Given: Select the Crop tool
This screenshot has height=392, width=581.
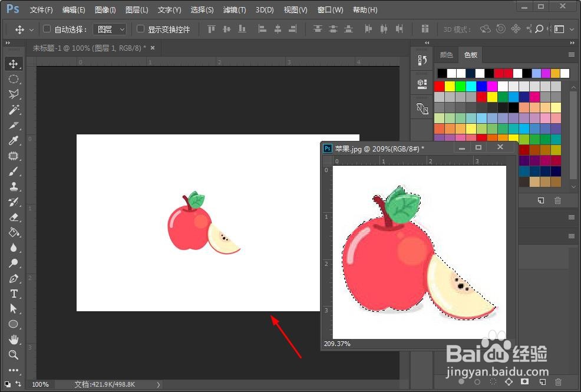Looking at the screenshot, I should coord(14,125).
